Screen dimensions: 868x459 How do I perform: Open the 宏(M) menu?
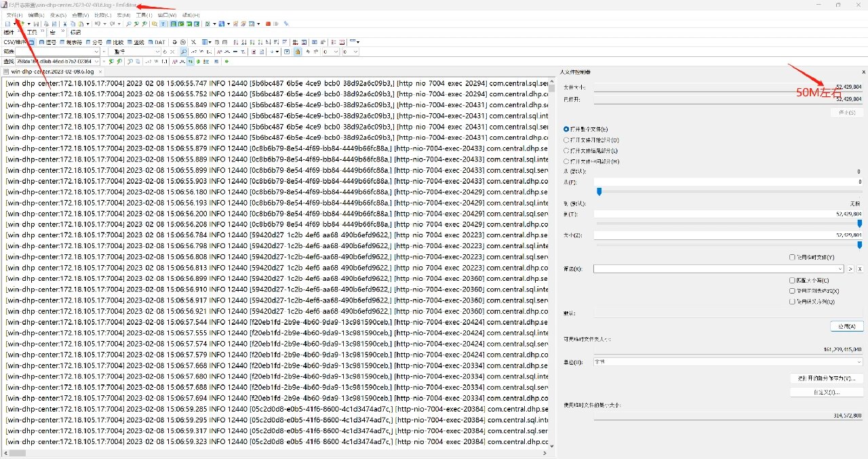tap(123, 15)
